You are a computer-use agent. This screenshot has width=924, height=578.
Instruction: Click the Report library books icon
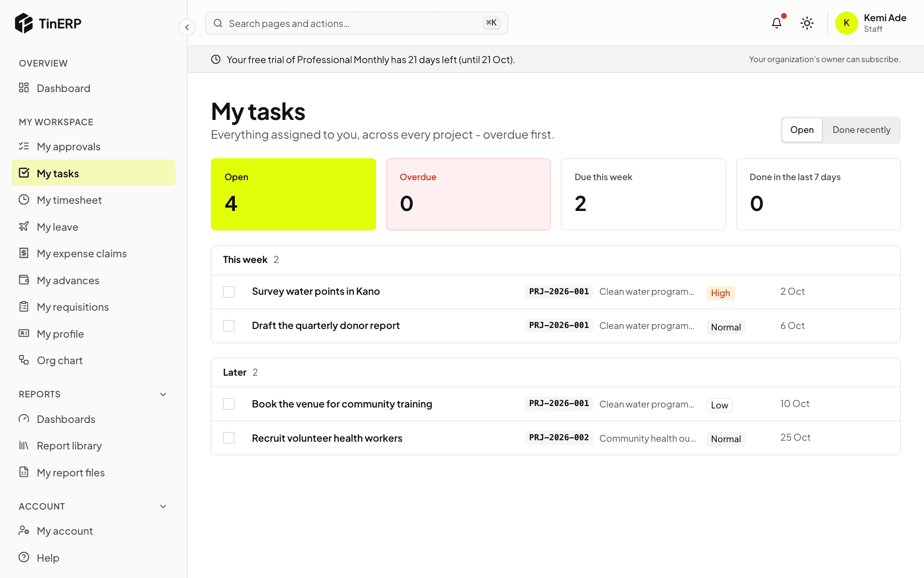coord(24,445)
